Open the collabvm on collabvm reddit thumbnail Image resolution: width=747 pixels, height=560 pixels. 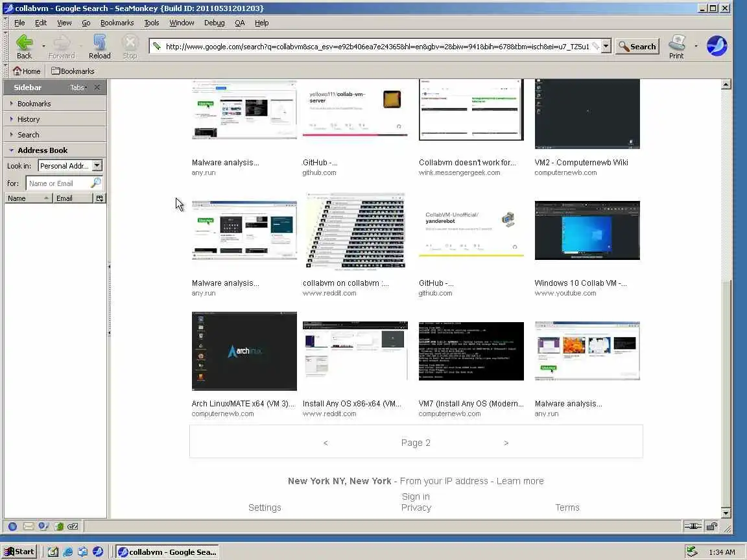[x=355, y=231]
